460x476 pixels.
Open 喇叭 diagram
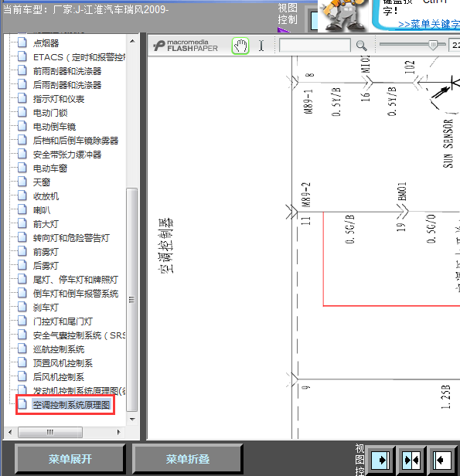coord(42,210)
